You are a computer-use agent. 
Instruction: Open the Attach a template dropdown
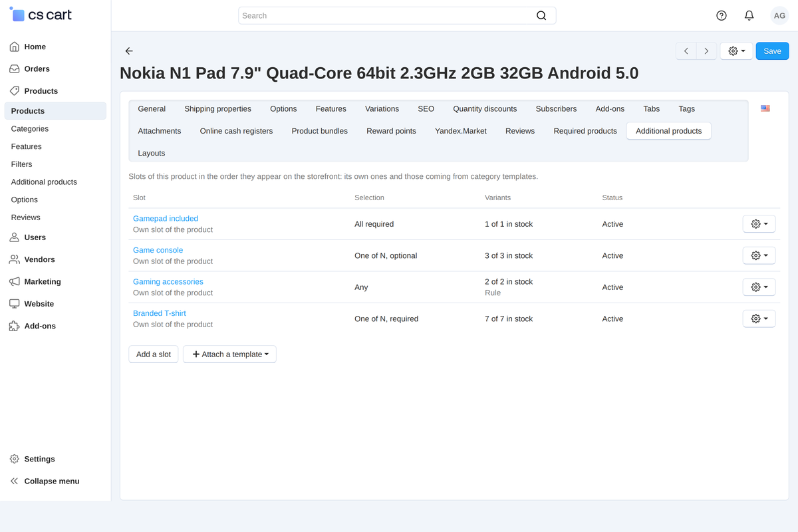(229, 354)
